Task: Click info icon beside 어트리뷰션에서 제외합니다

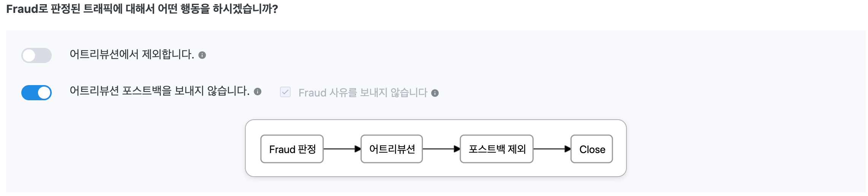Action: coord(202,55)
